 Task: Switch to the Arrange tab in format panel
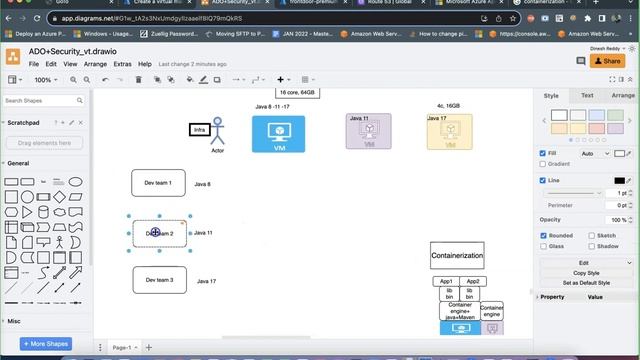coord(623,96)
